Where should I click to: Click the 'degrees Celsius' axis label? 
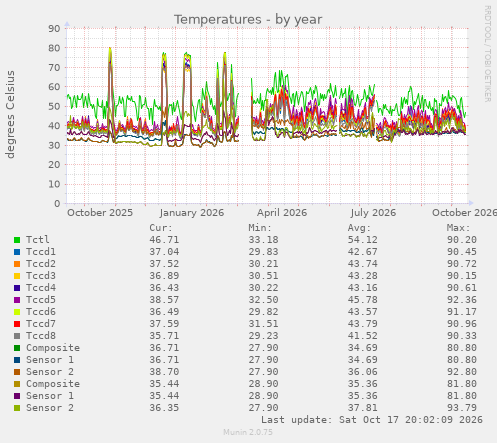coord(10,114)
